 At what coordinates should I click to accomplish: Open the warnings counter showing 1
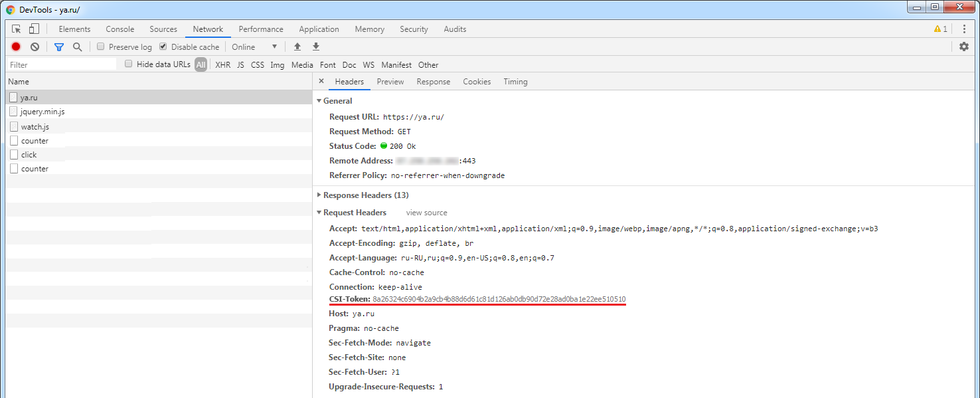click(941, 29)
